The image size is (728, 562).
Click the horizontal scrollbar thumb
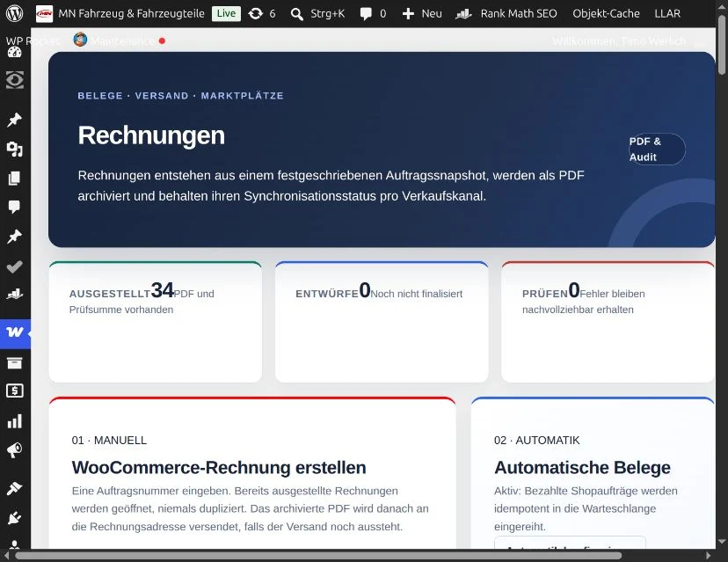[x=318, y=556]
